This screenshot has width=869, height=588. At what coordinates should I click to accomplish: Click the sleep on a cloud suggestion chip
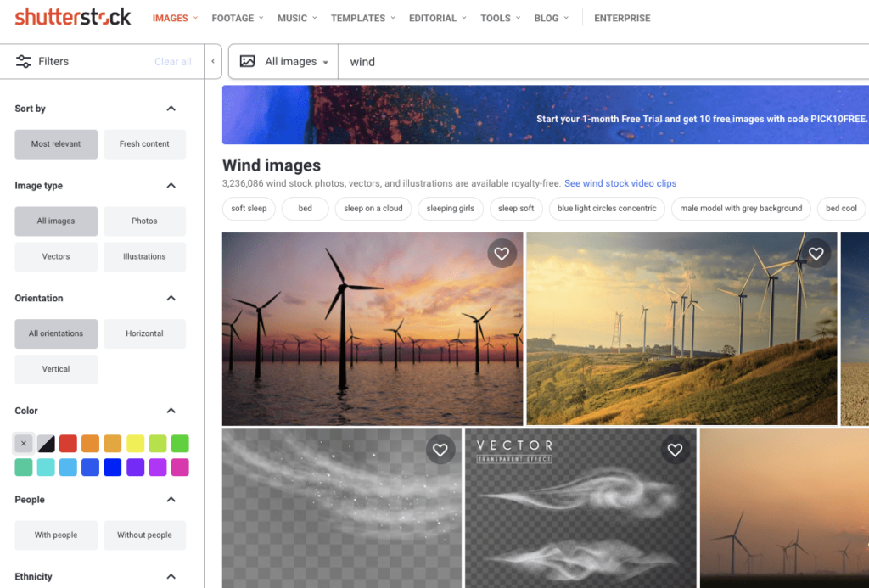tap(373, 209)
